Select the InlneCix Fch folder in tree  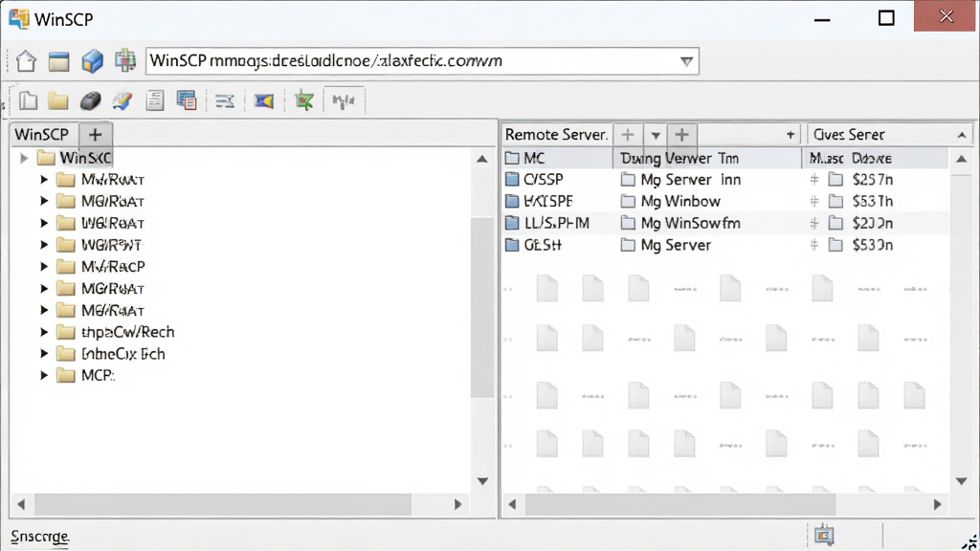pos(123,354)
